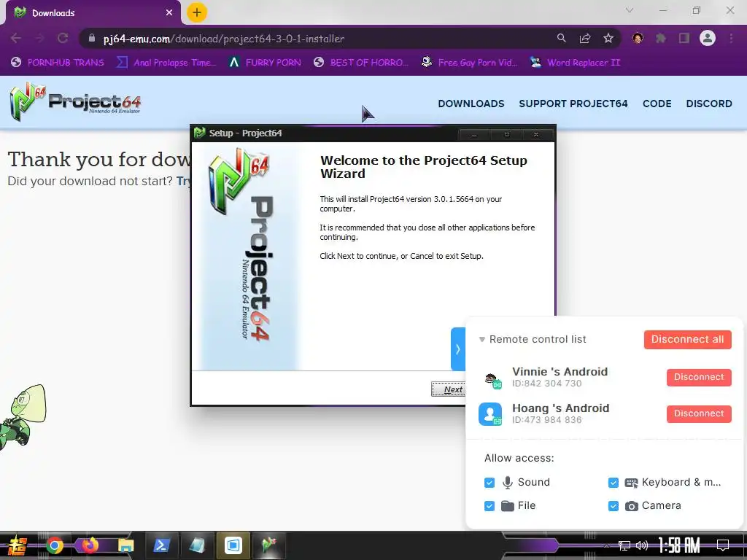
Task: Open Chrome from the taskbar
Action: (x=54, y=545)
